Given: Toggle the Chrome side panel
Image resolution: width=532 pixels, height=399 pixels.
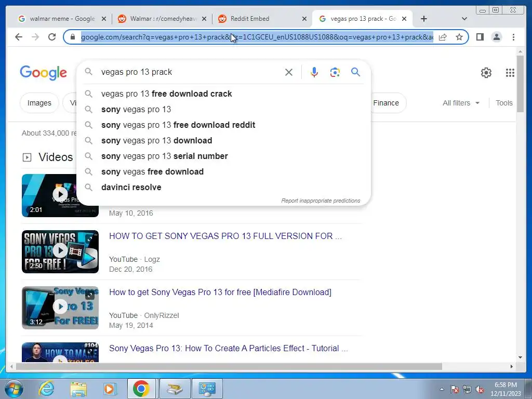Looking at the screenshot, I should (x=480, y=37).
